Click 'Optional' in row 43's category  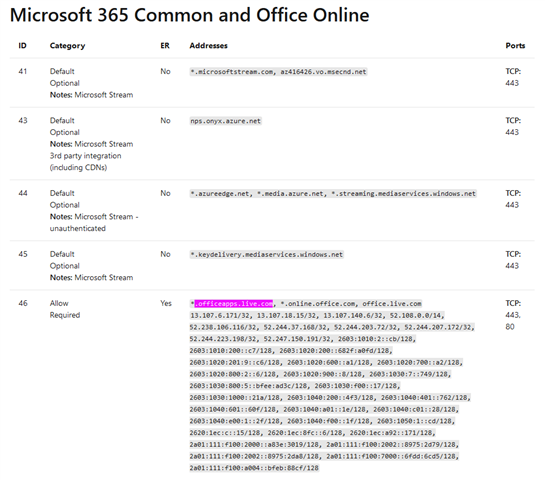point(65,132)
